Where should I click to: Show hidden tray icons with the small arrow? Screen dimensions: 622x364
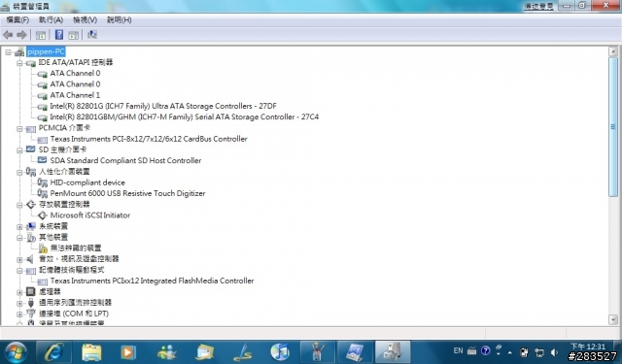510,352
